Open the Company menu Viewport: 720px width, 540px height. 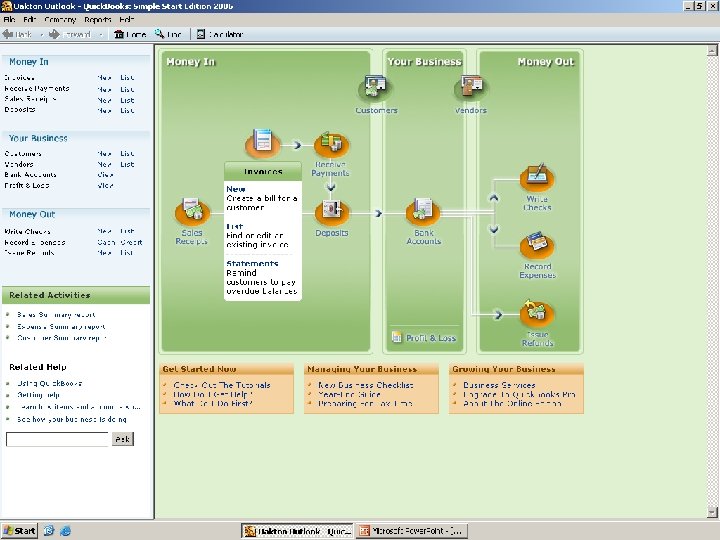60,19
